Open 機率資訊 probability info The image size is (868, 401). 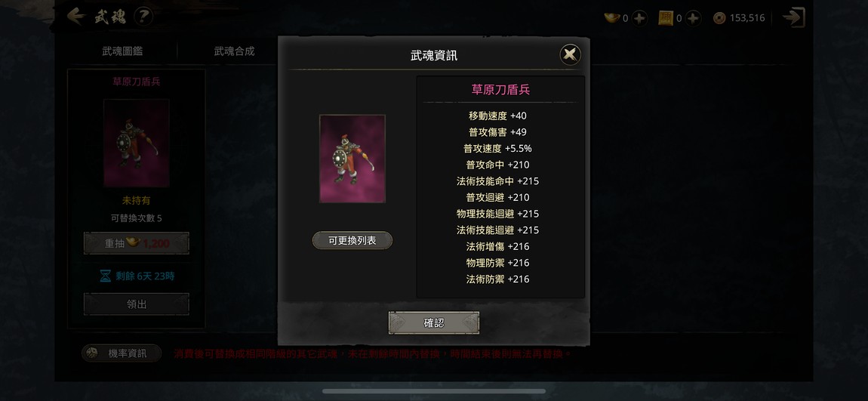(122, 353)
